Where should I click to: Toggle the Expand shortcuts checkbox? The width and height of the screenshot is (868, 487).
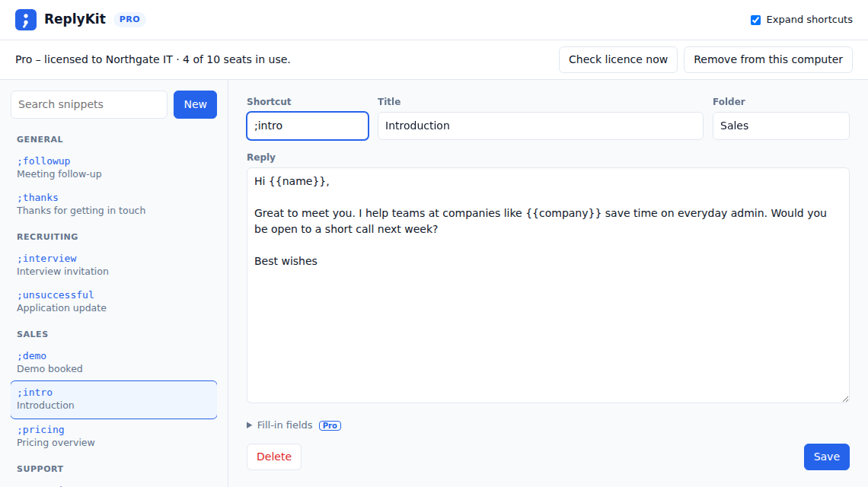point(755,20)
